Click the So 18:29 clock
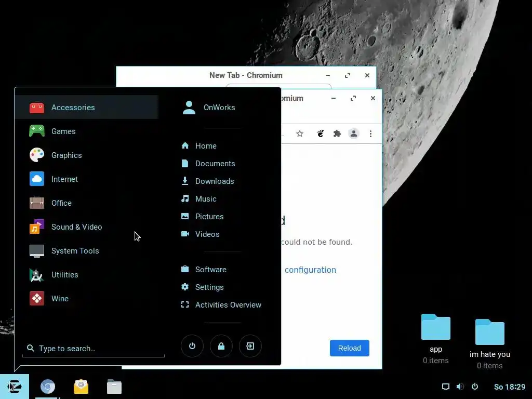 [x=510, y=387]
